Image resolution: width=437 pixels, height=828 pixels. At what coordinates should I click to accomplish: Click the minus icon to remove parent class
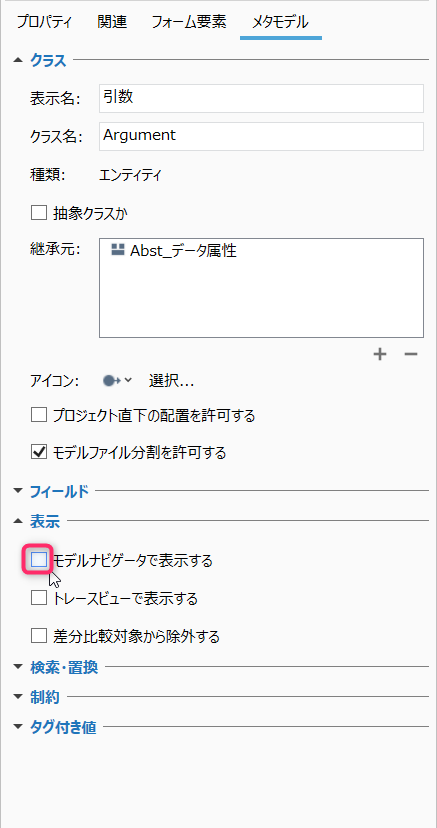pyautogui.click(x=411, y=354)
